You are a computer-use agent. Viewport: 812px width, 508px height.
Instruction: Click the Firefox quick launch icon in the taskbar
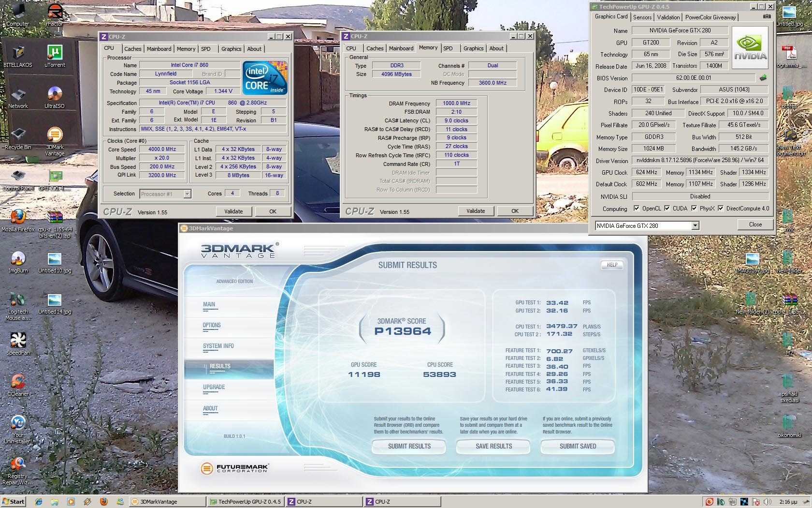(103, 502)
